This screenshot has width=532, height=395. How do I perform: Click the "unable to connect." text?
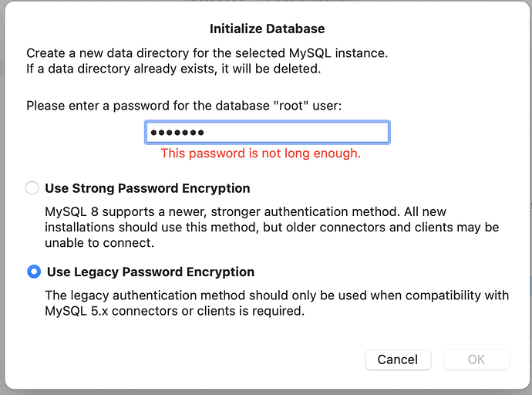point(99,243)
